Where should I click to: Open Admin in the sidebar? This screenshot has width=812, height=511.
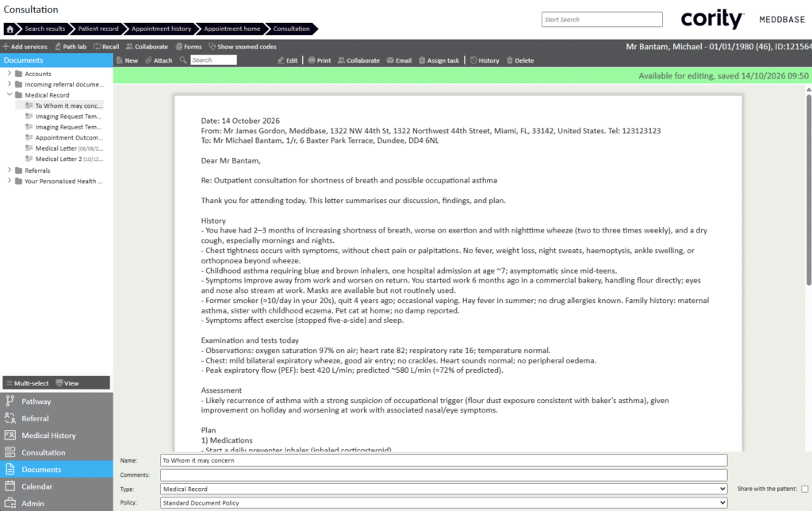click(x=56, y=503)
